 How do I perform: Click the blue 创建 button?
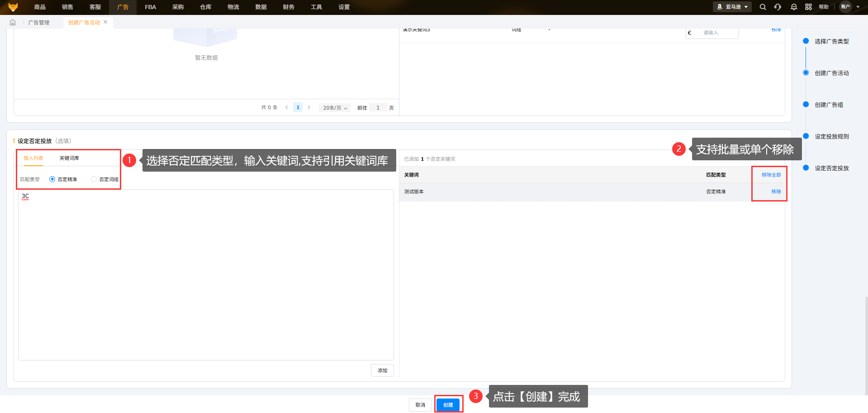(448, 405)
